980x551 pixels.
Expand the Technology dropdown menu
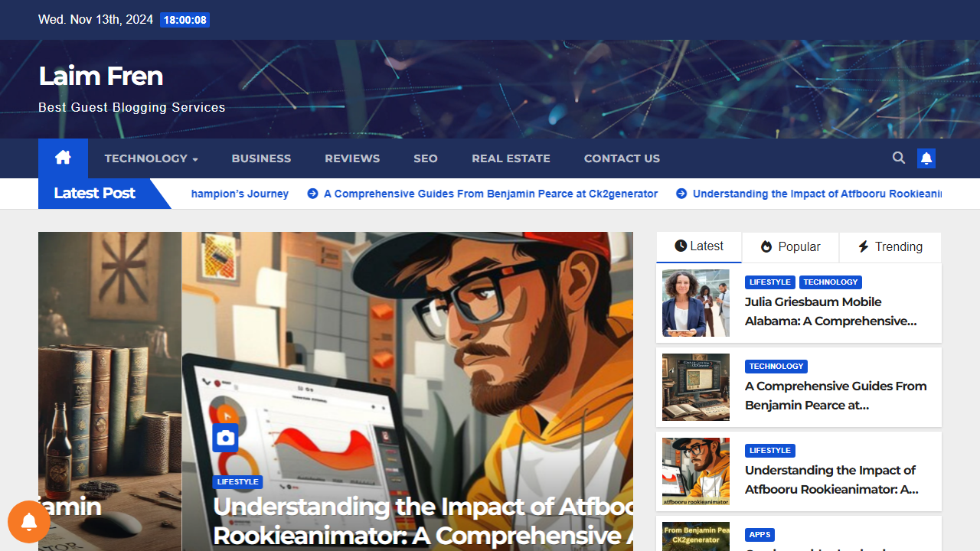point(151,158)
